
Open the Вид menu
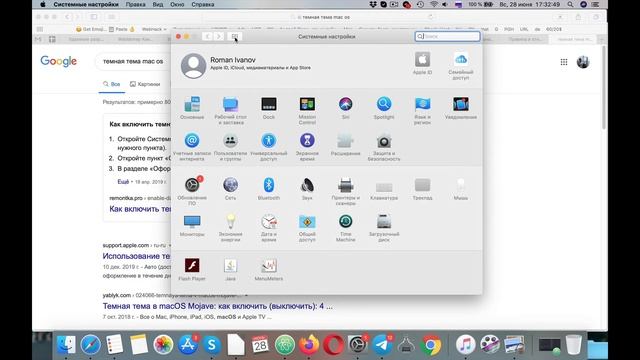tap(158, 4)
